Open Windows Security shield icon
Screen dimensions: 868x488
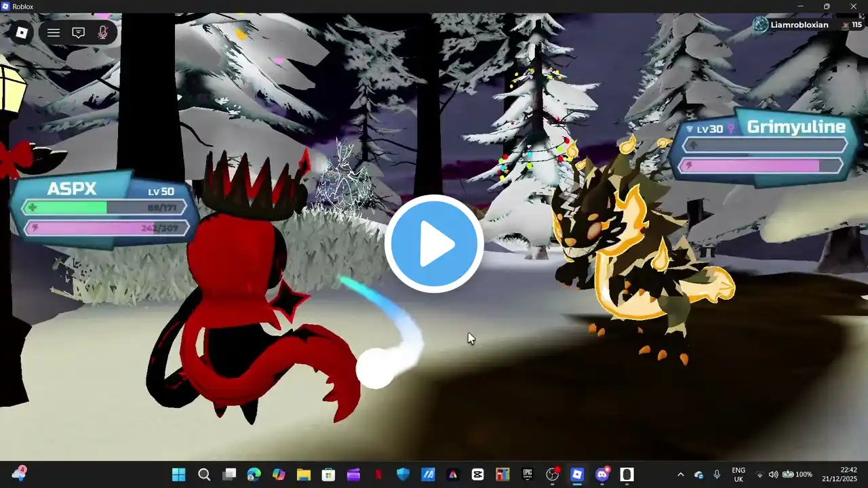pos(403,474)
